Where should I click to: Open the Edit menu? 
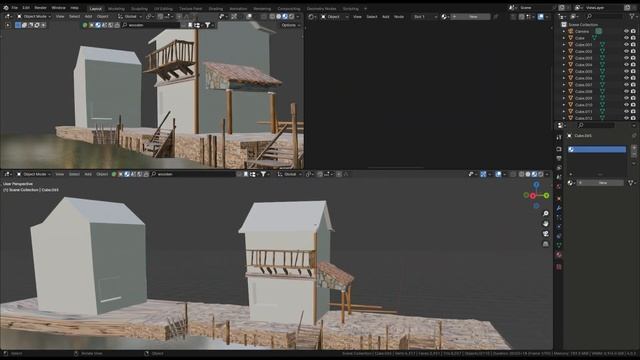[26, 8]
